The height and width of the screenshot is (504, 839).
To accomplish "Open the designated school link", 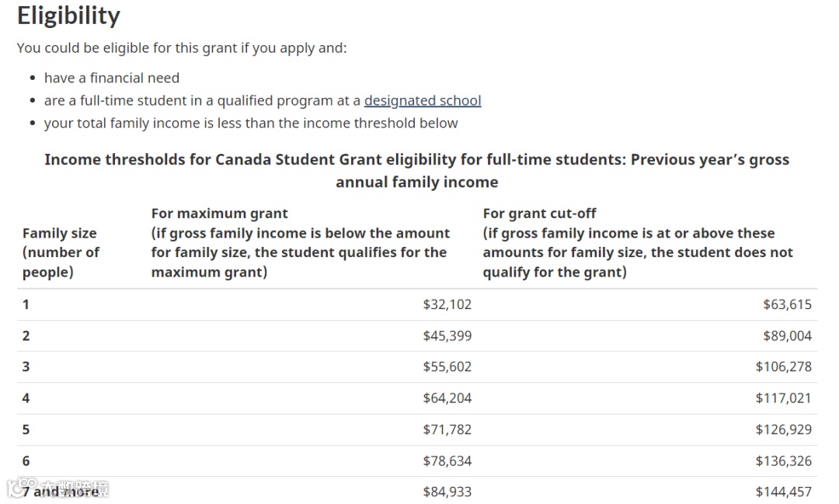I will [423, 100].
